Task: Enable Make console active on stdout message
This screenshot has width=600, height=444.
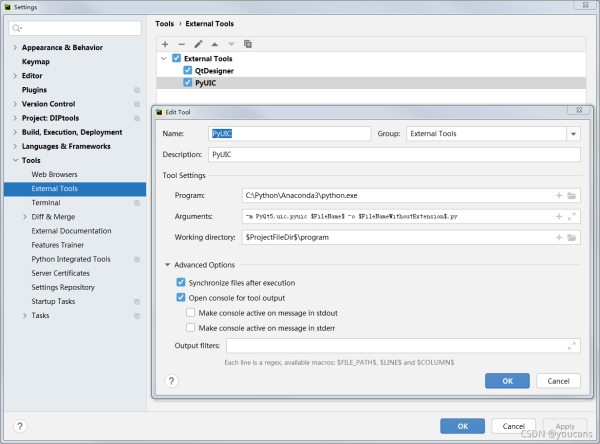Action: point(191,312)
